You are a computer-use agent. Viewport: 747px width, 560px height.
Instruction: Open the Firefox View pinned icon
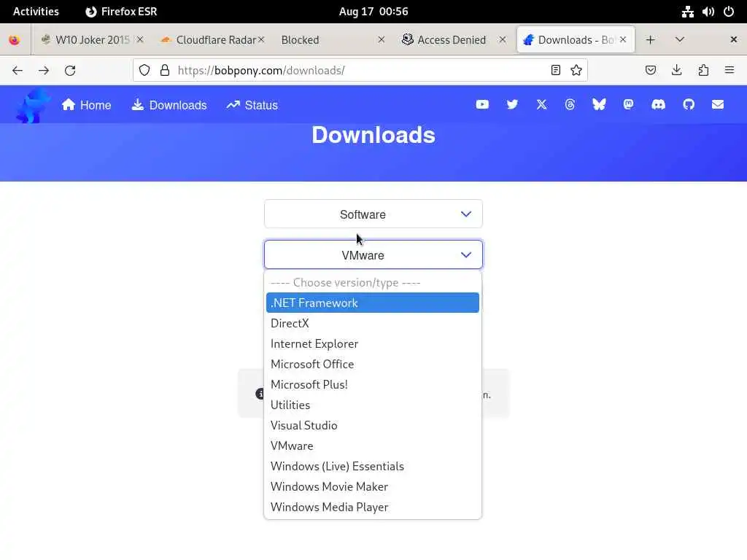click(x=15, y=39)
